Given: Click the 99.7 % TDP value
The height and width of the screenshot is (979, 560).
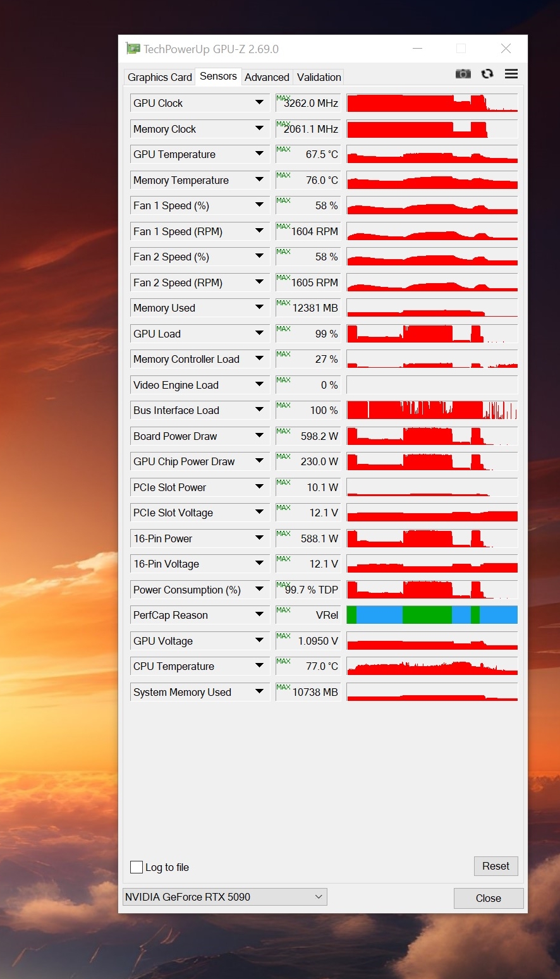Looking at the screenshot, I should click(308, 590).
